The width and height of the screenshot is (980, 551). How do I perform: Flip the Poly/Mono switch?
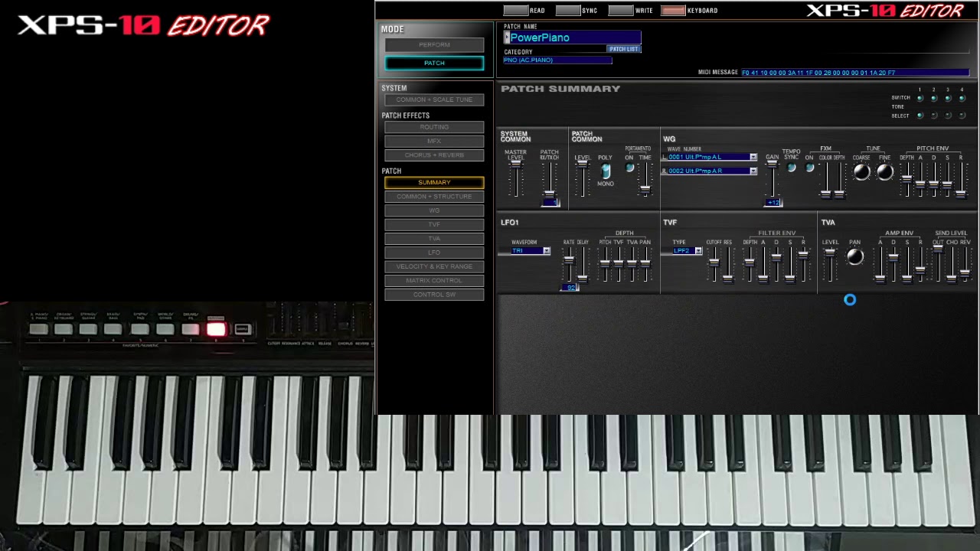606,171
